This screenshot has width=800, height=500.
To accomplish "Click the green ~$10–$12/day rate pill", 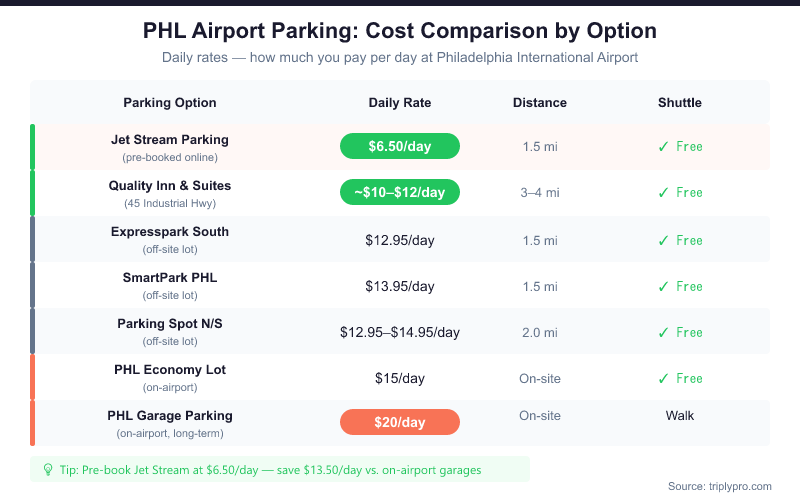I will [x=400, y=192].
